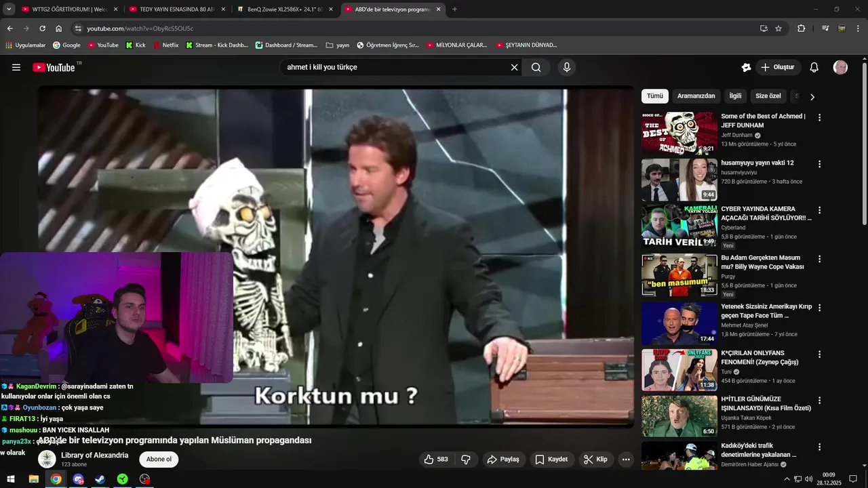Open the Kick bookmark
868x488 pixels.
136,45
